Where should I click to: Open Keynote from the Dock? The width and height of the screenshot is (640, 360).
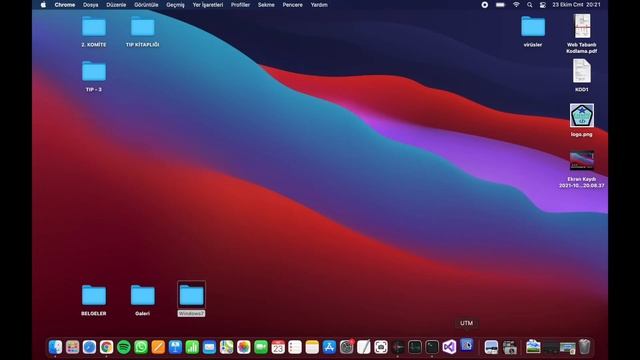(175, 347)
